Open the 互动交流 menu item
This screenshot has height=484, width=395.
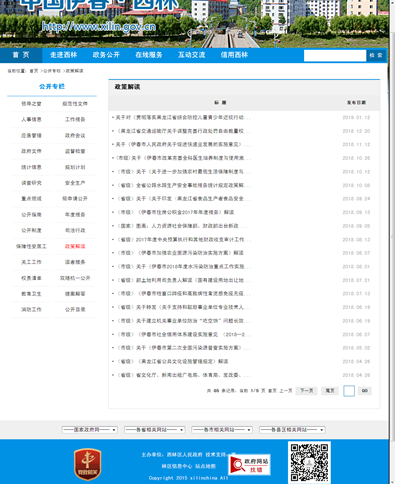coord(191,55)
